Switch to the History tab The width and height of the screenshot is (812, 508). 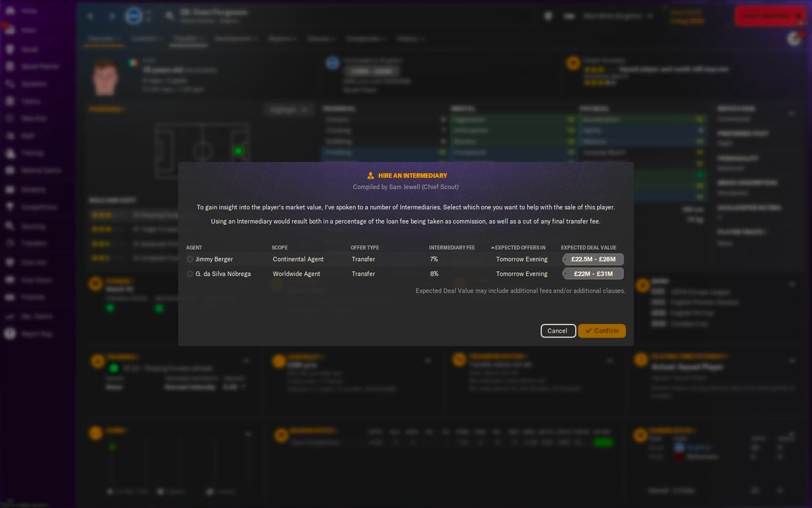click(x=411, y=39)
